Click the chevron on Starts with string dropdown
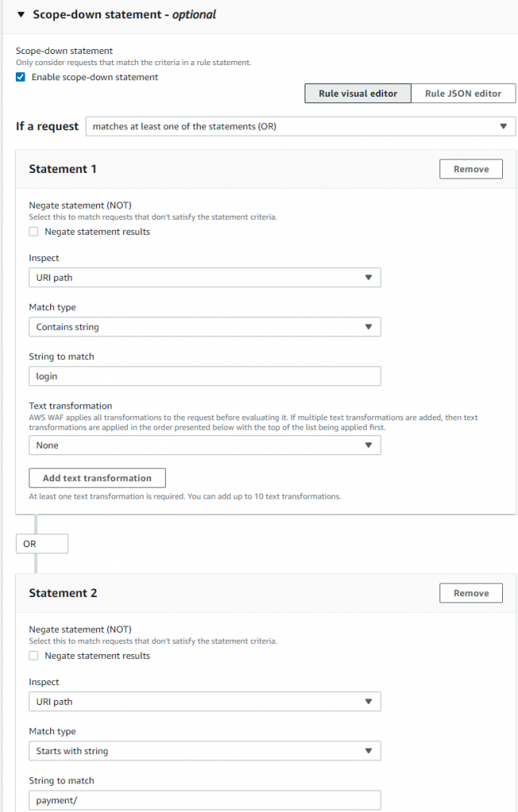Image resolution: width=518 pixels, height=812 pixels. (x=367, y=750)
